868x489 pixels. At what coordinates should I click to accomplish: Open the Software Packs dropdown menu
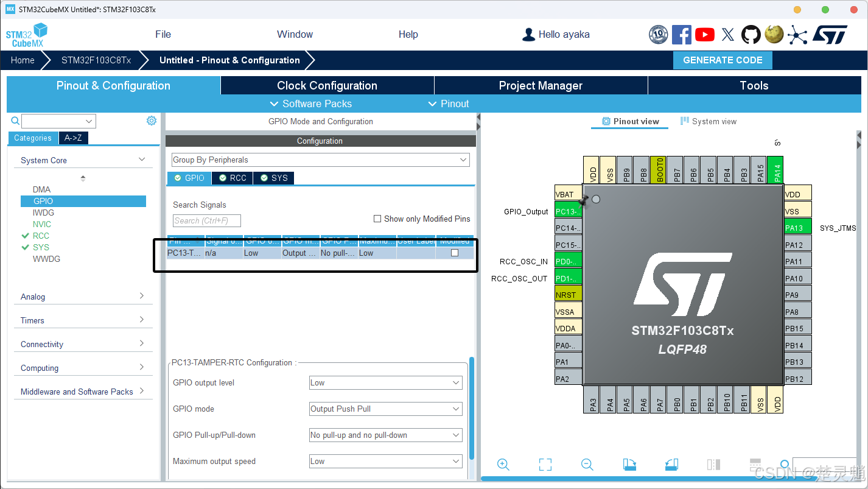pos(310,104)
